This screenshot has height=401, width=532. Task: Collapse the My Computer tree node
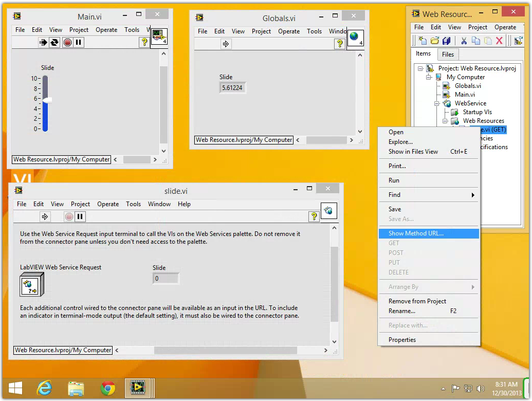click(429, 77)
